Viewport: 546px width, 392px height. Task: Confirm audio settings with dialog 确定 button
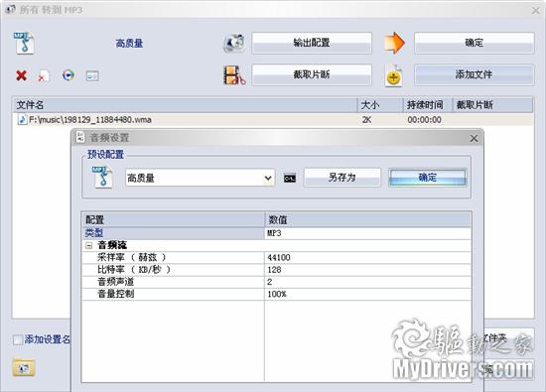[x=428, y=178]
